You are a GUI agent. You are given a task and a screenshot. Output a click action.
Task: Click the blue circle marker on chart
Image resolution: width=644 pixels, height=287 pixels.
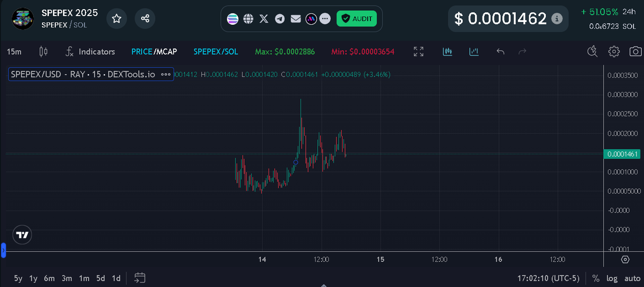click(296, 162)
